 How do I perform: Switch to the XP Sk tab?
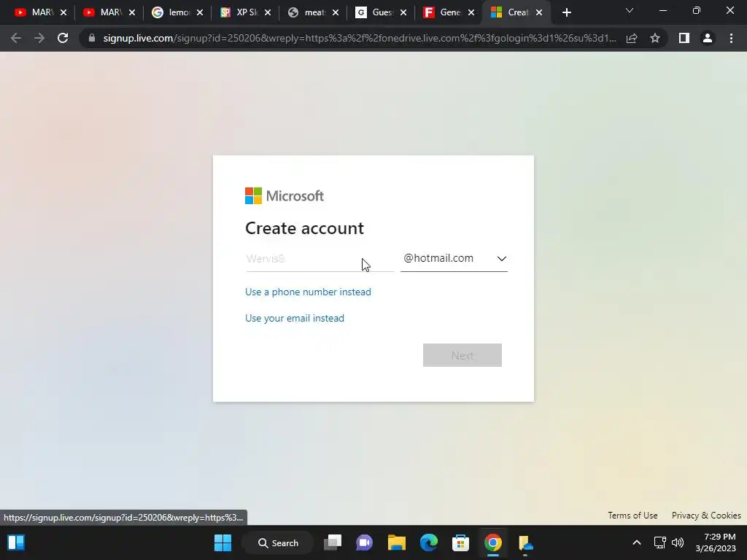239,12
